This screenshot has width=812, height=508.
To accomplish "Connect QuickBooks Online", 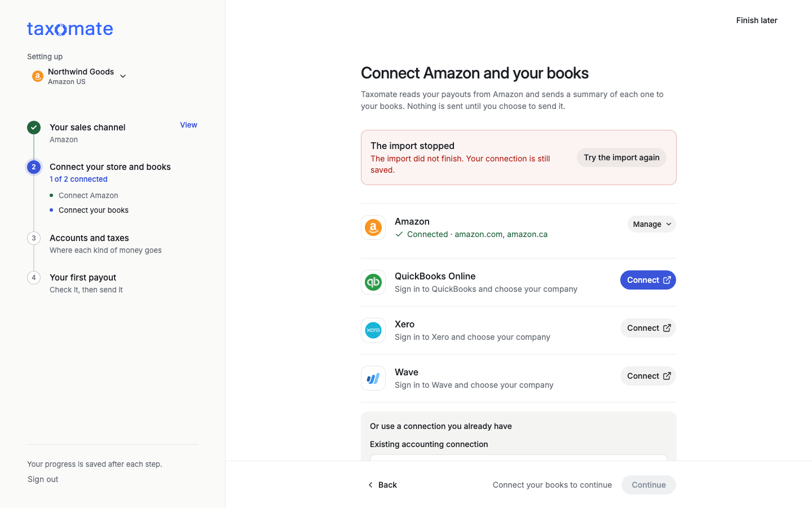I will 648,280.
